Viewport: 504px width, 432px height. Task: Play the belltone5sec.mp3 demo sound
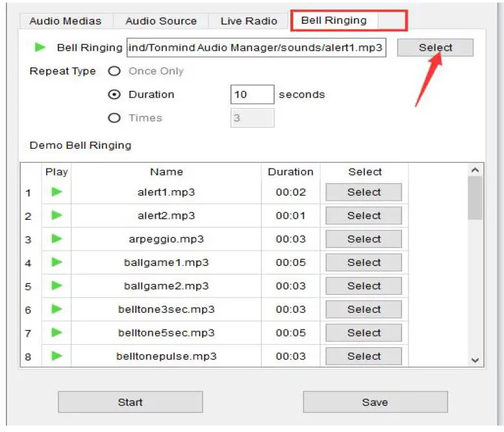[x=56, y=333]
